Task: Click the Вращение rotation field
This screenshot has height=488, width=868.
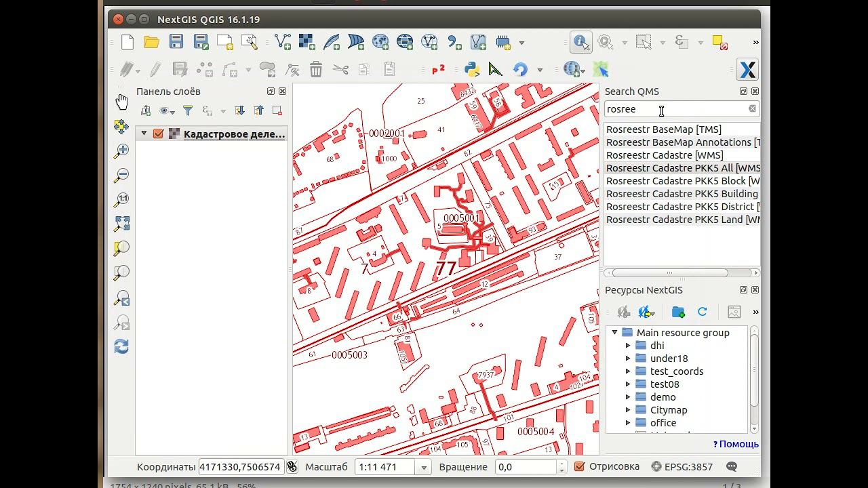Action: point(526,467)
